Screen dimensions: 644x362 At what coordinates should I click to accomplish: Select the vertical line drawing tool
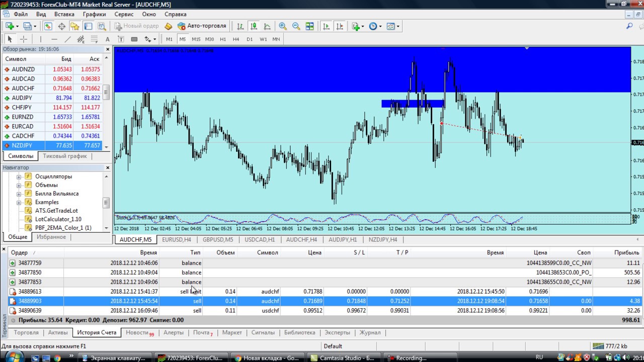tap(41, 39)
